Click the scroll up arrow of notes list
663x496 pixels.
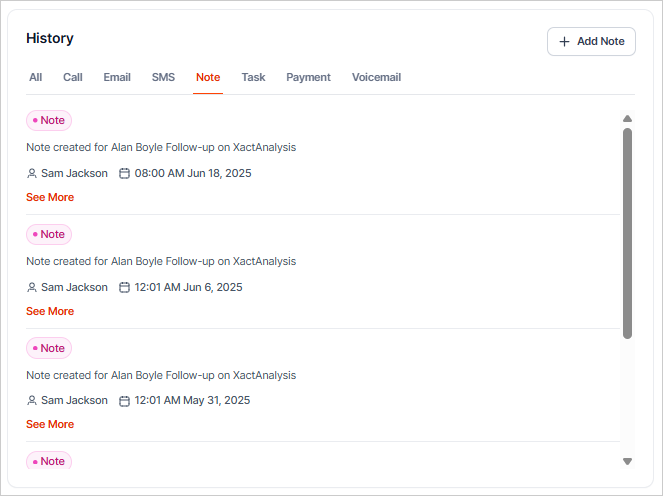(x=627, y=118)
